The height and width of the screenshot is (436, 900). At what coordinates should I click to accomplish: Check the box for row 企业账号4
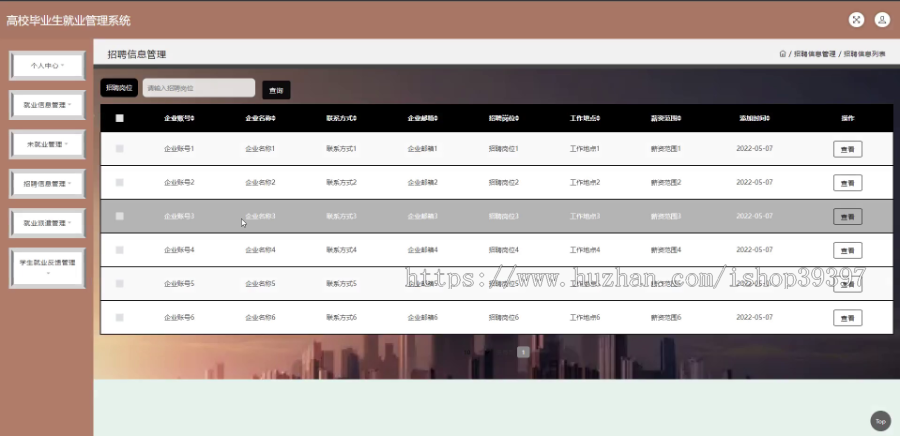click(x=119, y=250)
